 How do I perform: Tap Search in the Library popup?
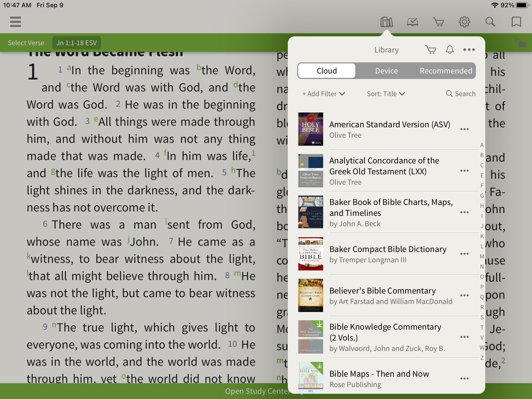(x=461, y=94)
